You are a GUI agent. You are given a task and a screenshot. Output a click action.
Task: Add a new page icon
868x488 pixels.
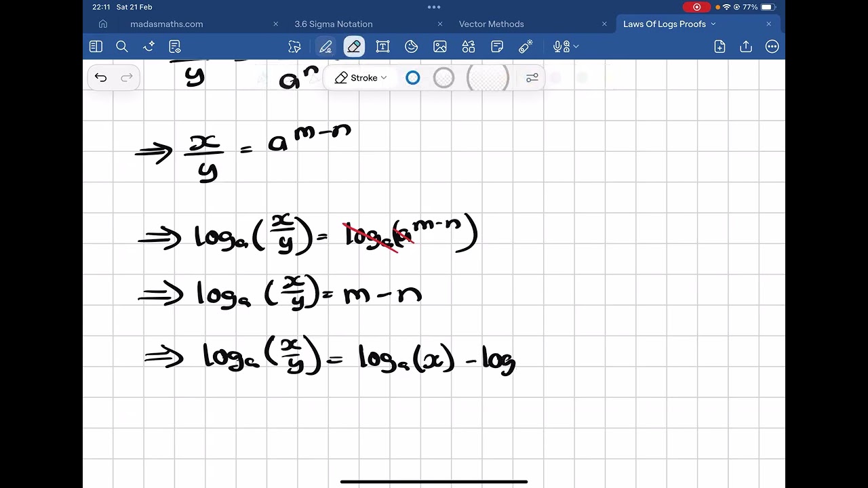click(719, 47)
